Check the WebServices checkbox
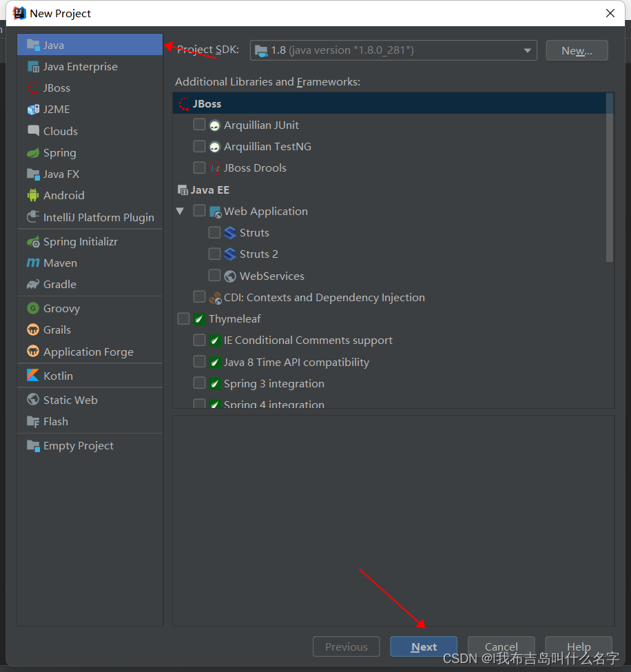Image resolution: width=631 pixels, height=672 pixels. point(214,275)
